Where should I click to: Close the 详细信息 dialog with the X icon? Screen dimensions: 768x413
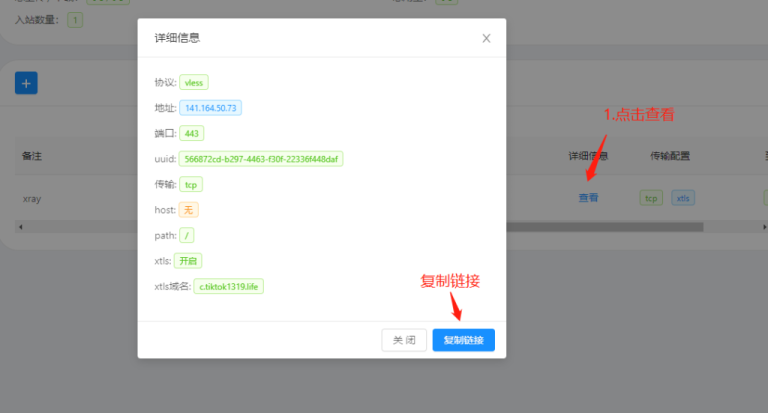(486, 38)
